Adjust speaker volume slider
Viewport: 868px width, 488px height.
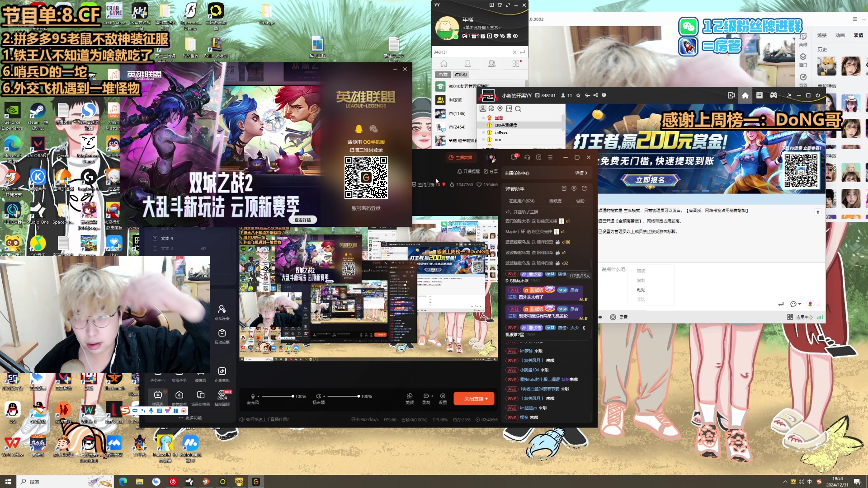[x=344, y=396]
